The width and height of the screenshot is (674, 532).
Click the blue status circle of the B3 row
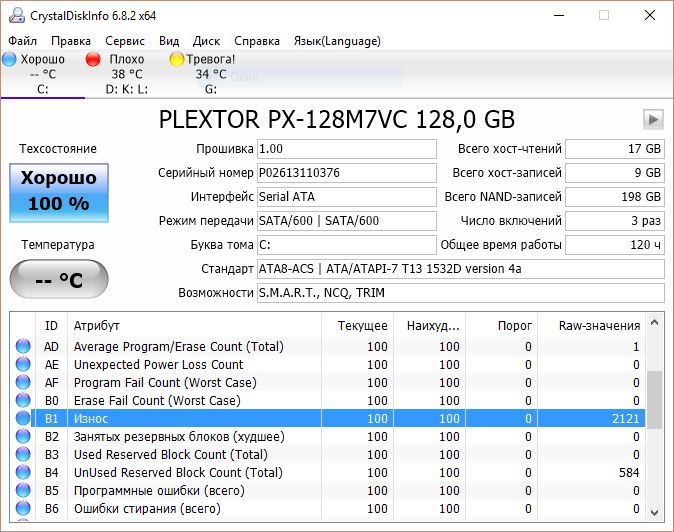pyautogui.click(x=23, y=454)
